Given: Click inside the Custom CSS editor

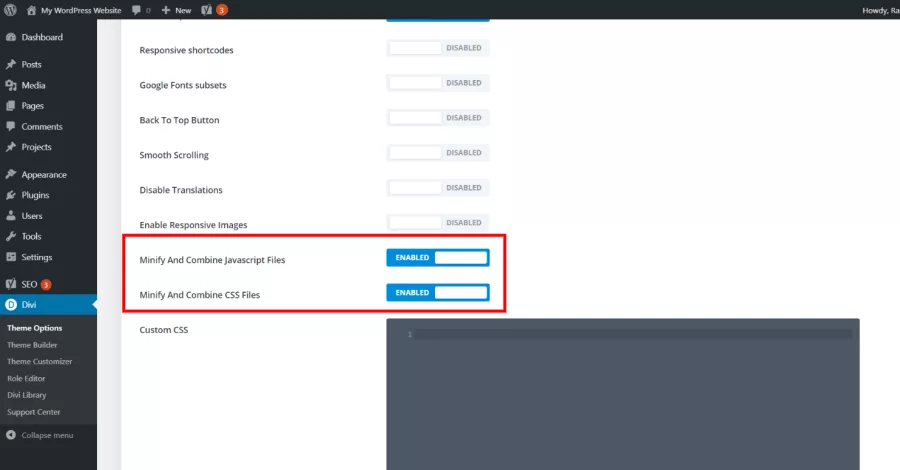Looking at the screenshot, I should pos(623,394).
